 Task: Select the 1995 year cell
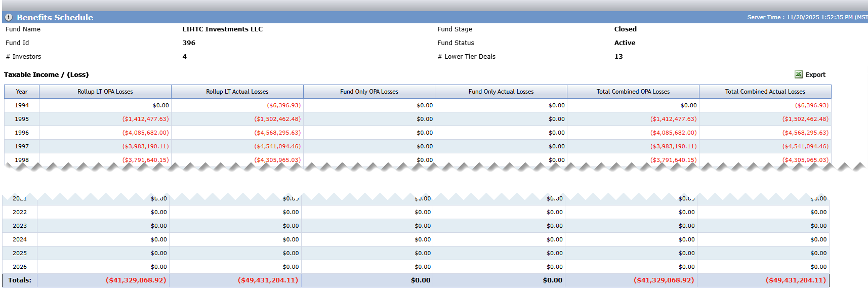(22, 119)
